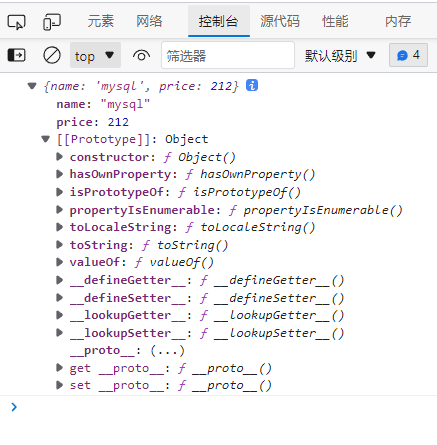This screenshot has width=437, height=445.
Task: Expand the set __proto__ accessor entry
Action: point(60,385)
